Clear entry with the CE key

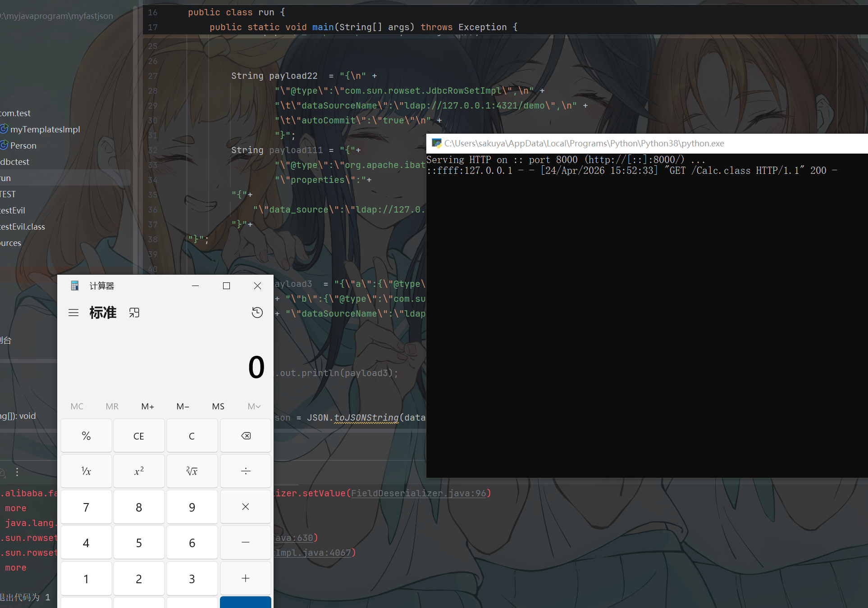139,436
